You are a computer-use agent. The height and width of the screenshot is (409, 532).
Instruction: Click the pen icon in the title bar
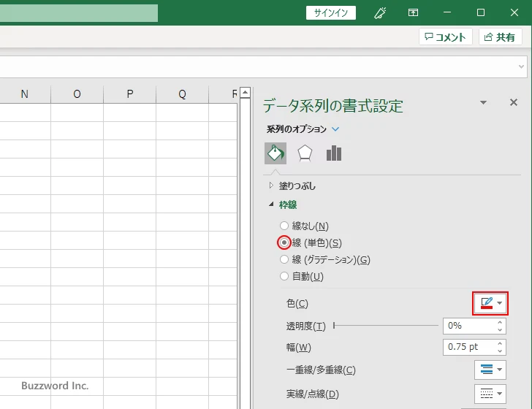[380, 13]
